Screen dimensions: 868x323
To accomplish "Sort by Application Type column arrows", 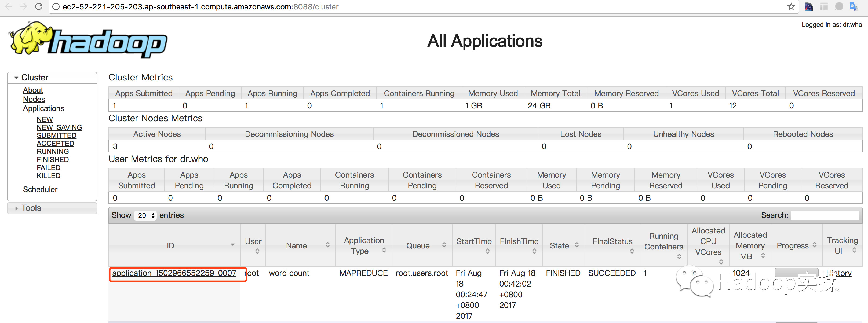I will tap(384, 250).
